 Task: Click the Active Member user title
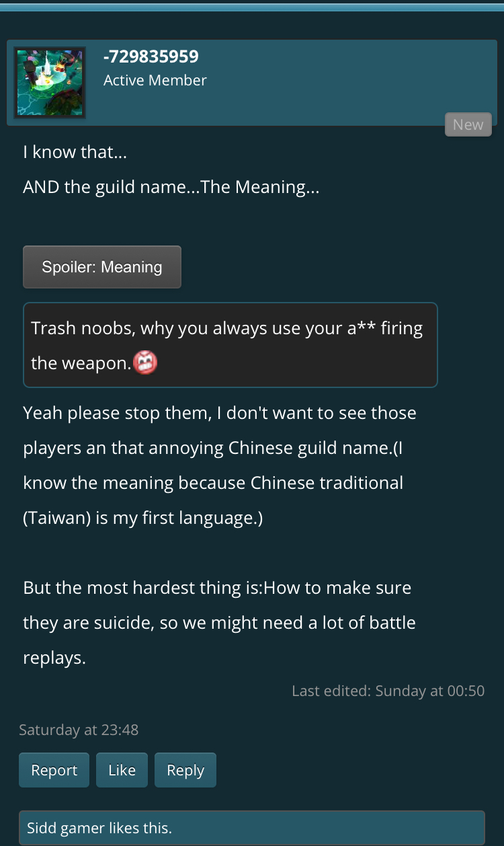155,80
